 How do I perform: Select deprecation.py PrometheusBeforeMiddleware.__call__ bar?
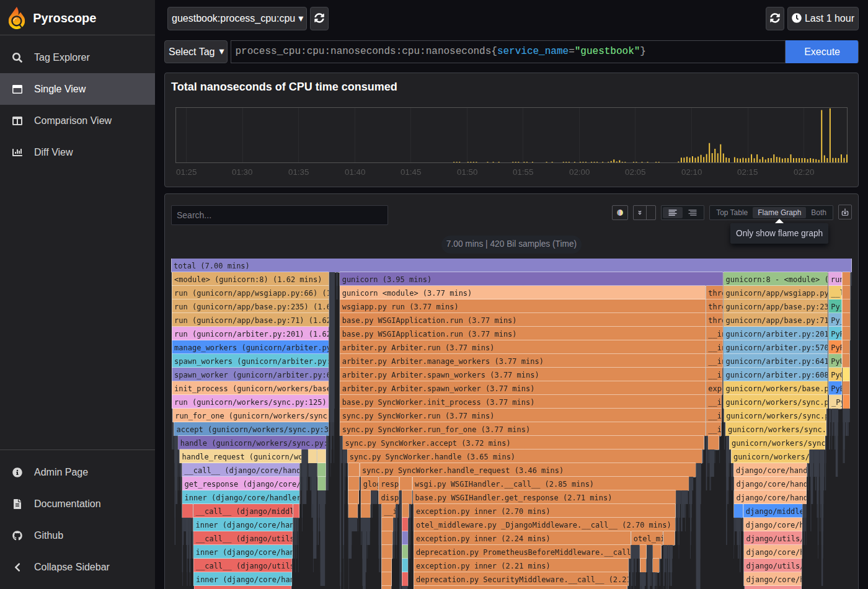522,552
